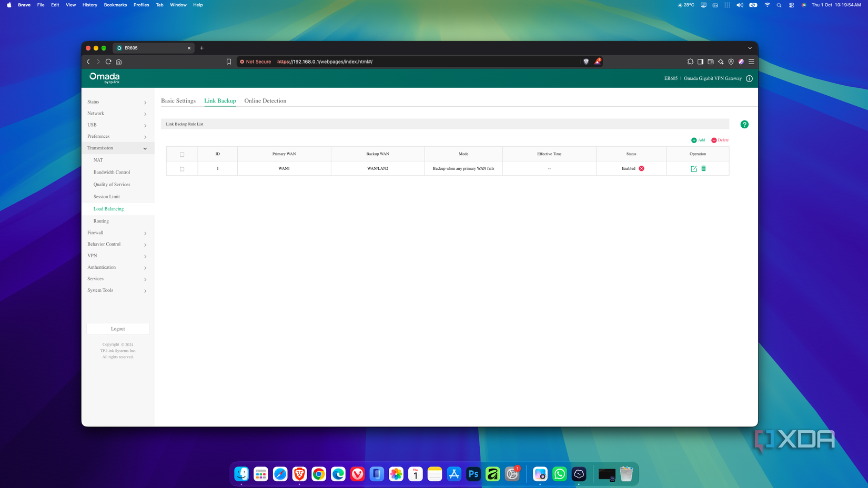Switch to the Online Detection tab
Image resolution: width=868 pixels, height=488 pixels.
pos(265,101)
